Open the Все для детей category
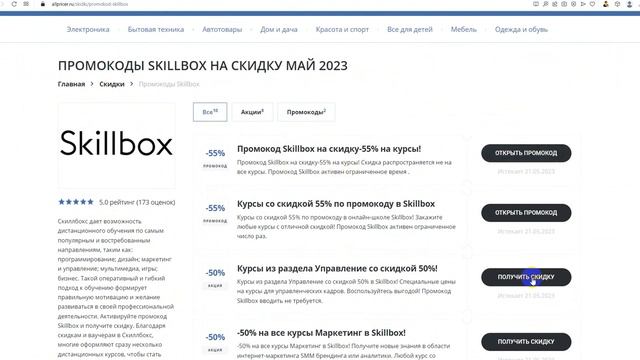640x360 pixels. coord(410,29)
